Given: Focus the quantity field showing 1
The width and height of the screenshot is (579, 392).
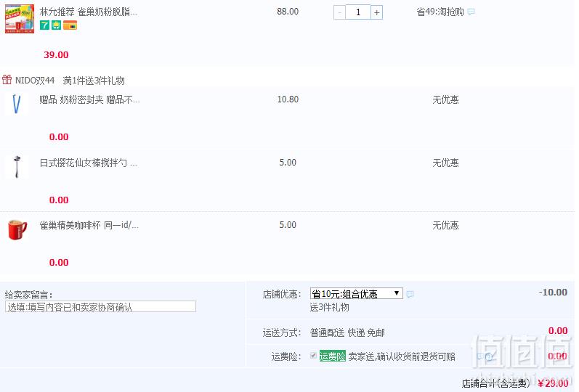Looking at the screenshot, I should [358, 12].
